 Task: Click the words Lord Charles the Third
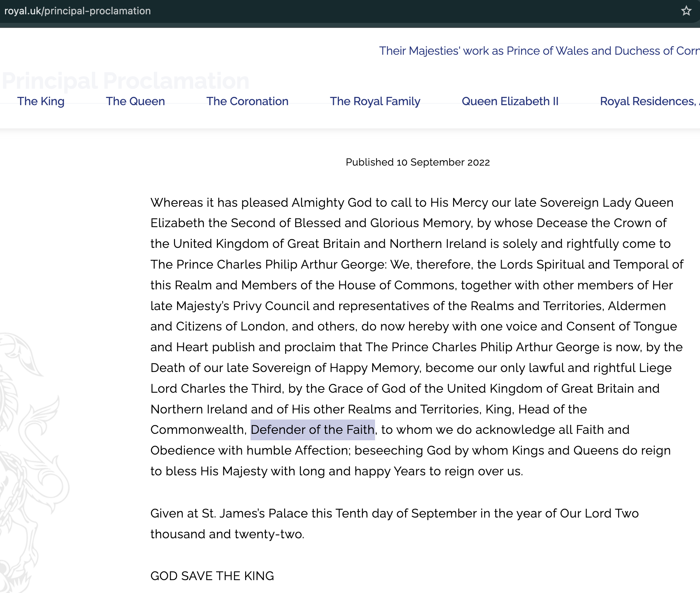point(217,388)
